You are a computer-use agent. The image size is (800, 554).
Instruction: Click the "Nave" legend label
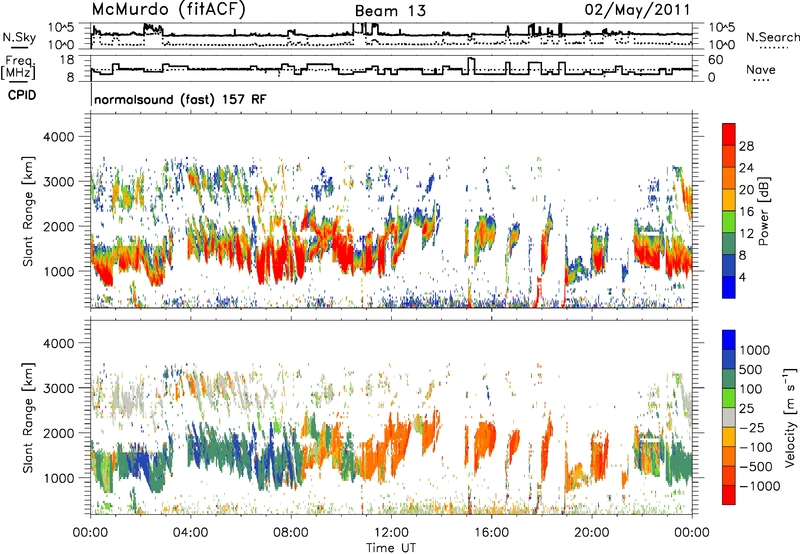coord(761,70)
